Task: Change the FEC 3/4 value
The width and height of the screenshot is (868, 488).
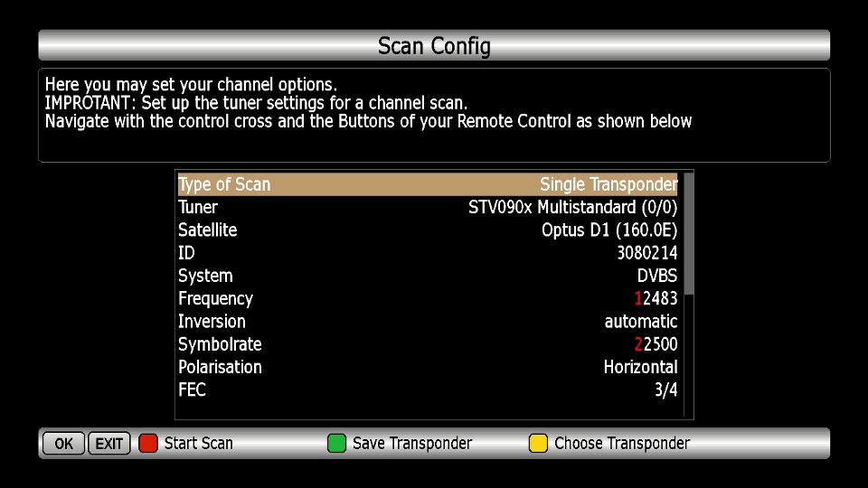Action: 665,389
